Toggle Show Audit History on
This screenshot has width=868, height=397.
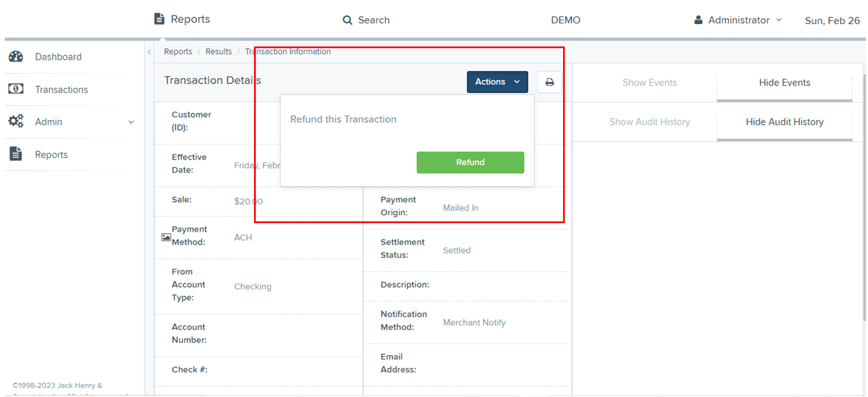[x=649, y=122]
